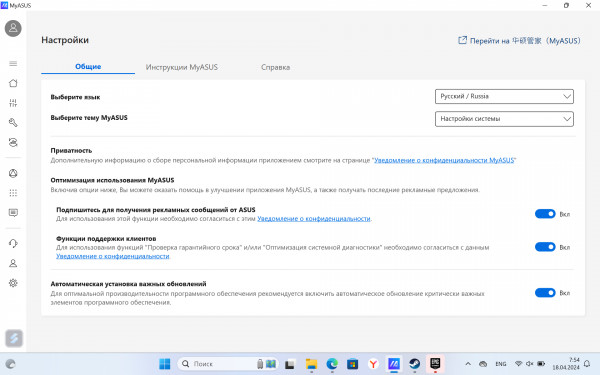Open the circular segmented icon in sidebar
This screenshot has width=600, height=375.
(x=13, y=173)
